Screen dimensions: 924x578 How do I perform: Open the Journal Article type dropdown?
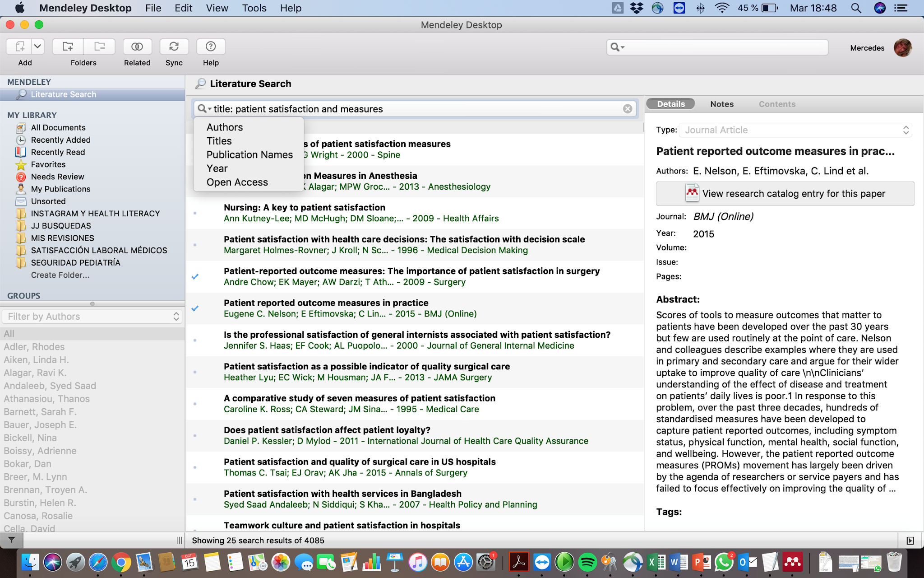pos(795,130)
